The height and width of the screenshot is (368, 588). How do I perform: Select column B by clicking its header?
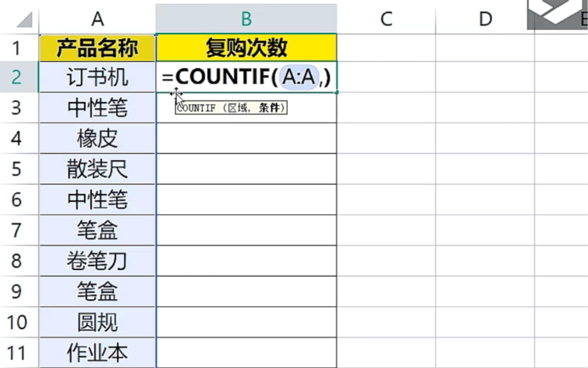(x=245, y=18)
